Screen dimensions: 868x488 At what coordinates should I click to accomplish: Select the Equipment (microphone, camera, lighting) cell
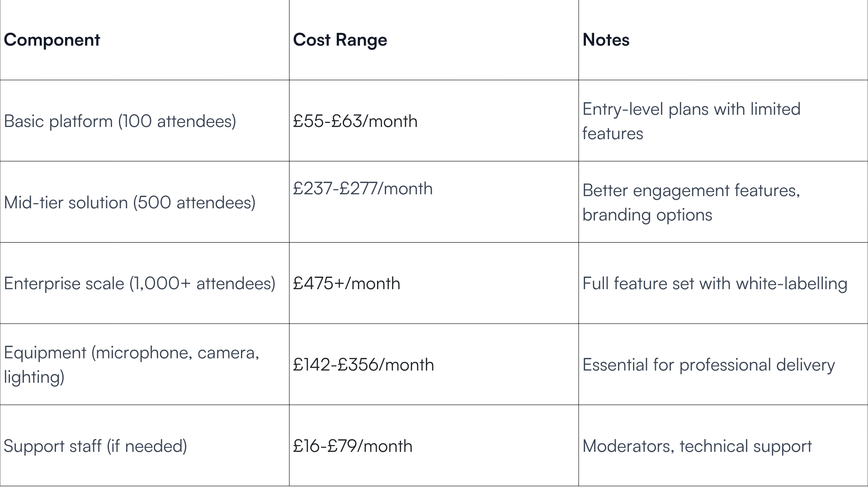145,364
